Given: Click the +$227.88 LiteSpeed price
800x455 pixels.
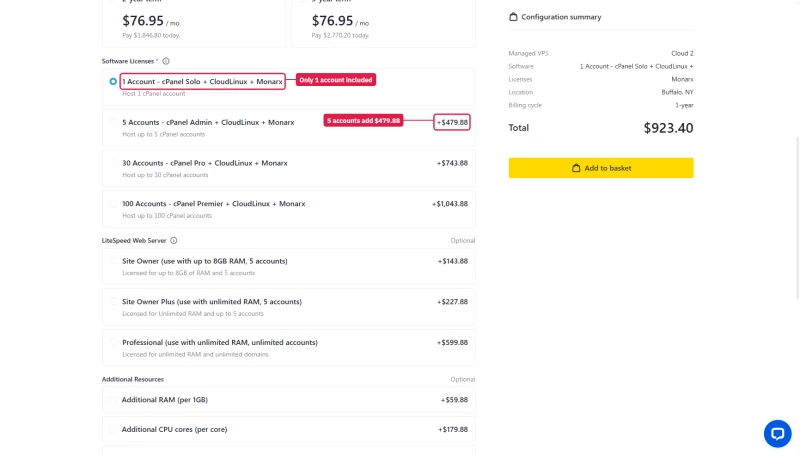Looking at the screenshot, I should (x=452, y=302).
